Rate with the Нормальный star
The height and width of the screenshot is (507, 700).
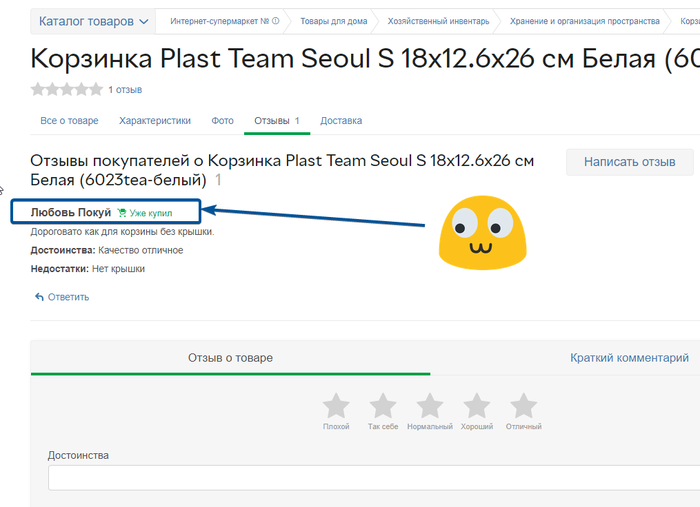[430, 406]
